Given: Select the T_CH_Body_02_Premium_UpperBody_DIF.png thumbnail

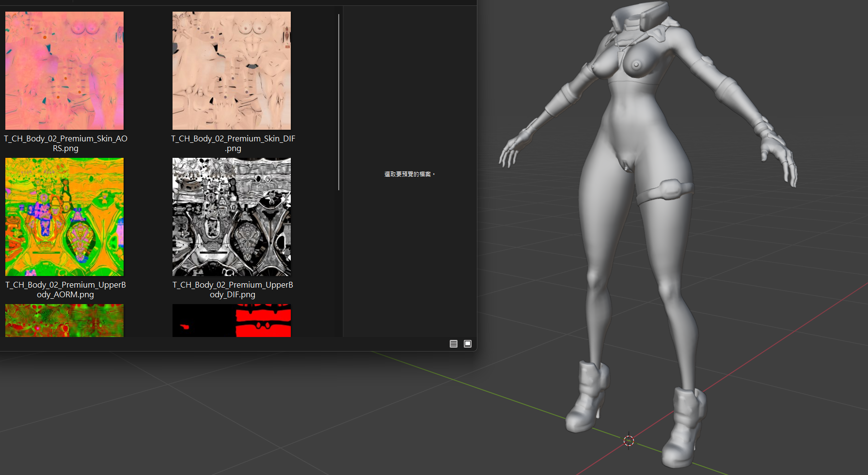Looking at the screenshot, I should click(x=232, y=217).
